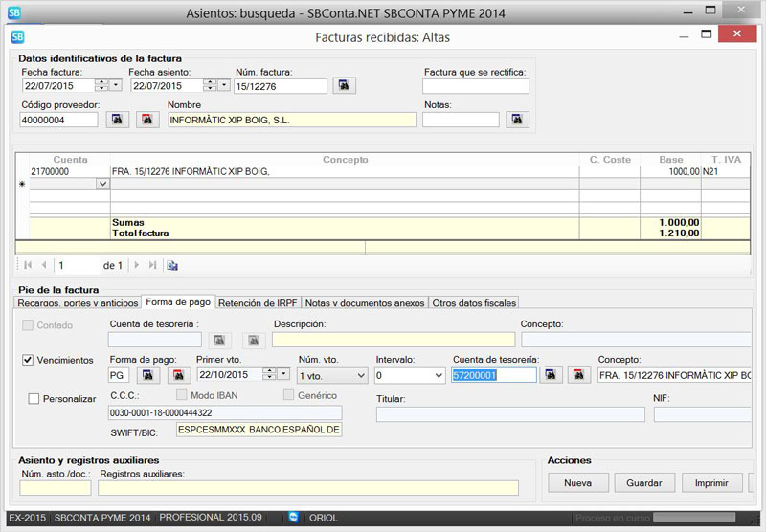Open lookup icon beside Forma de pago PG

tap(148, 375)
